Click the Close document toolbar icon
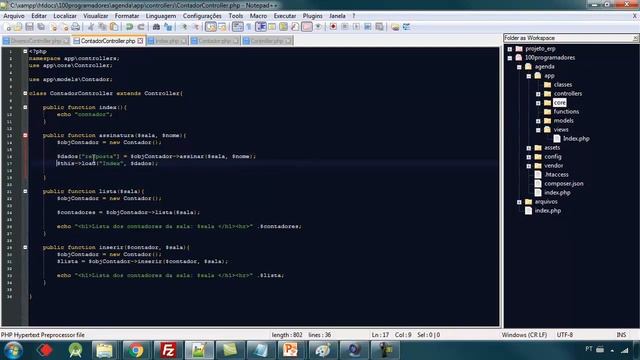This screenshot has height=360, width=640. pyautogui.click(x=53, y=27)
